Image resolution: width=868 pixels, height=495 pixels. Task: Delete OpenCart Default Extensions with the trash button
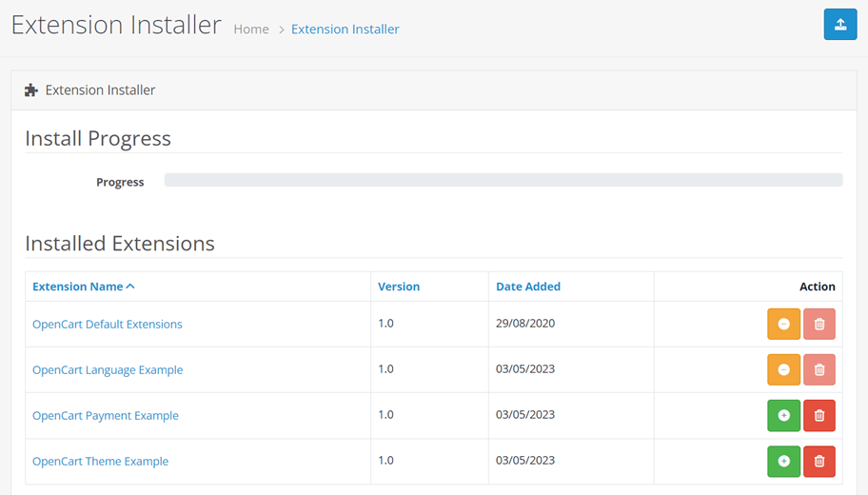click(x=819, y=324)
